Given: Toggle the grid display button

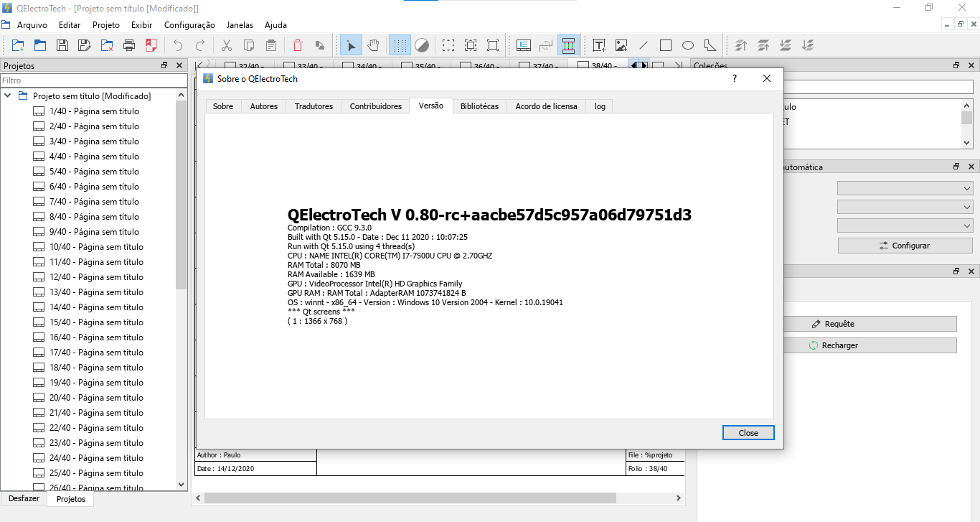Looking at the screenshot, I should coord(400,45).
